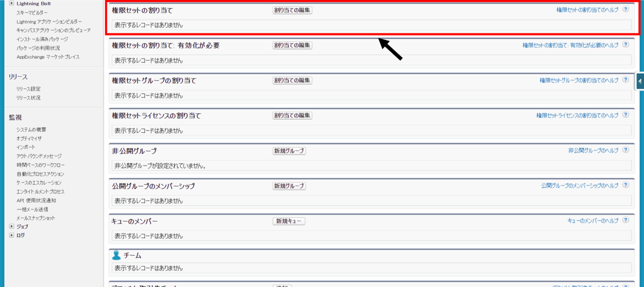
Task: Click help question mark icon for 公開グループのメンバーシップ
Action: point(626,185)
